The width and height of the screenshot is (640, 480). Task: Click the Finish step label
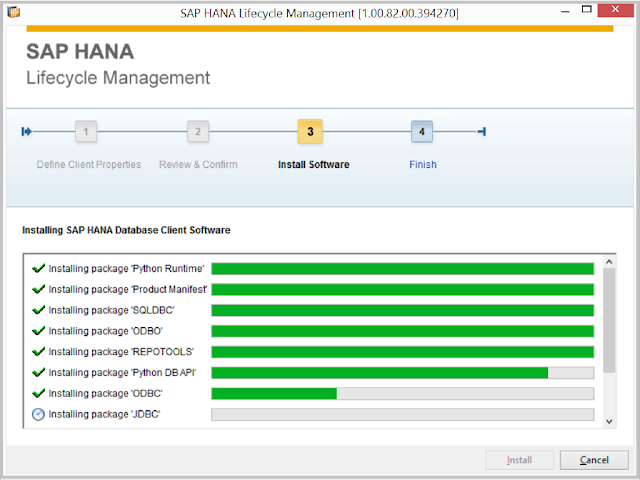click(x=423, y=164)
